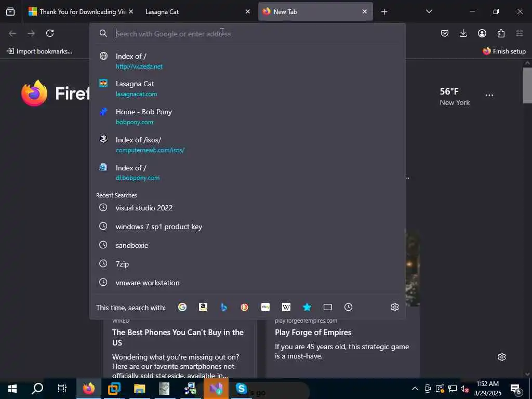The width and height of the screenshot is (532, 399).
Task: Select recent search windows 7 sp1 product key
Action: pyautogui.click(x=247, y=227)
